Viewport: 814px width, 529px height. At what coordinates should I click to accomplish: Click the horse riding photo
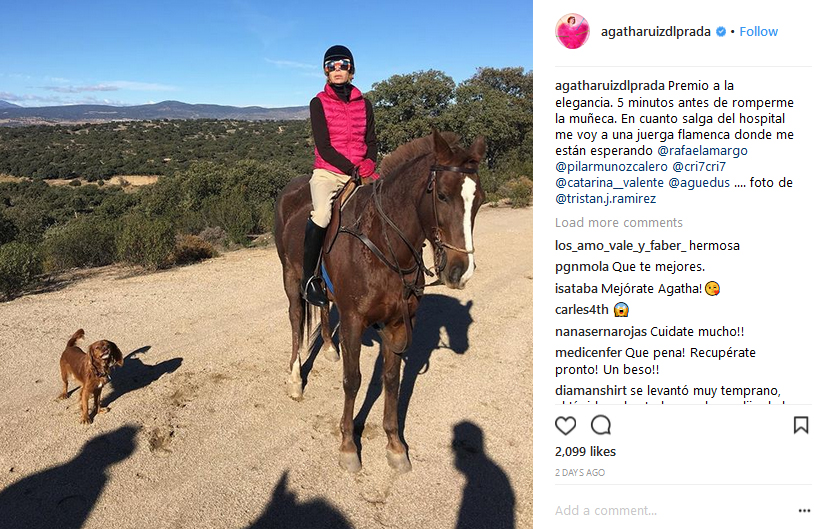266,265
